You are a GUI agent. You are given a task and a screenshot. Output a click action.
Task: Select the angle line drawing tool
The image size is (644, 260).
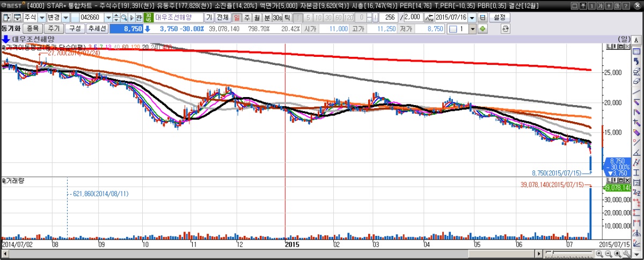point(636,152)
